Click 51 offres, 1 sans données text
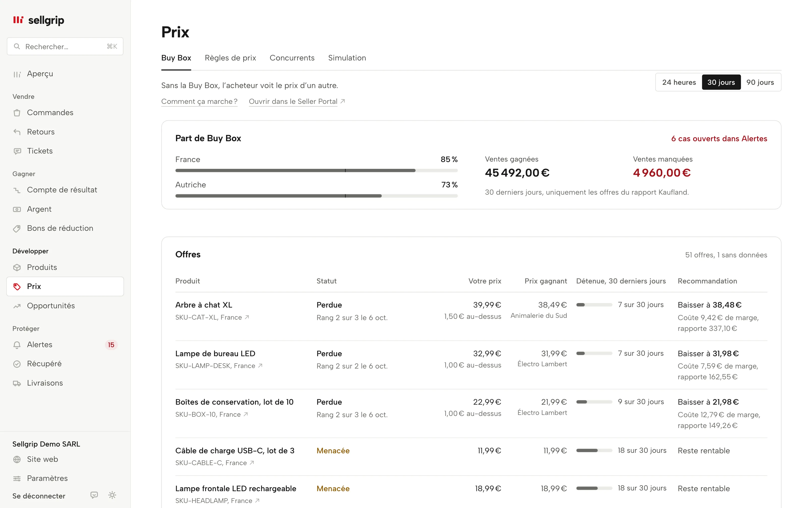This screenshot has width=812, height=508. point(726,255)
